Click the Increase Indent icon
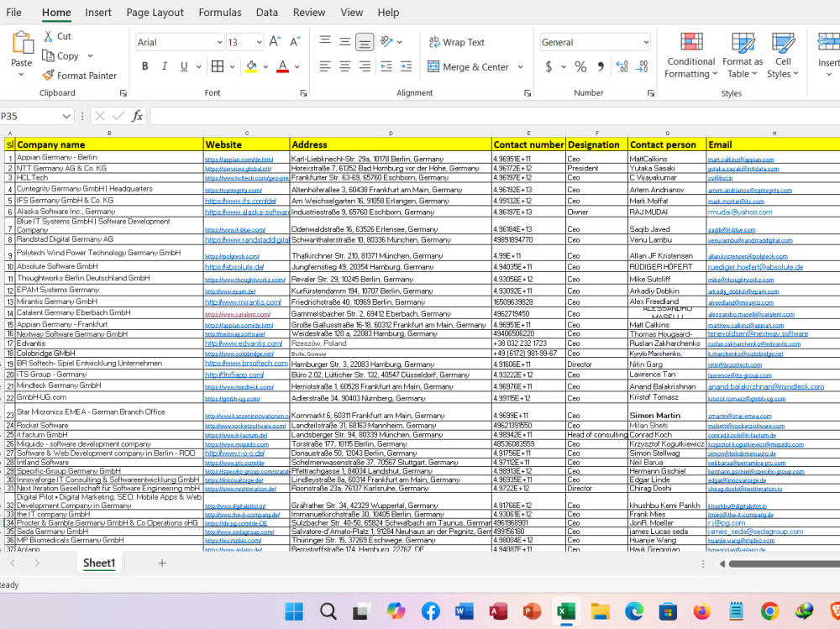The width and height of the screenshot is (840, 629). point(406,66)
